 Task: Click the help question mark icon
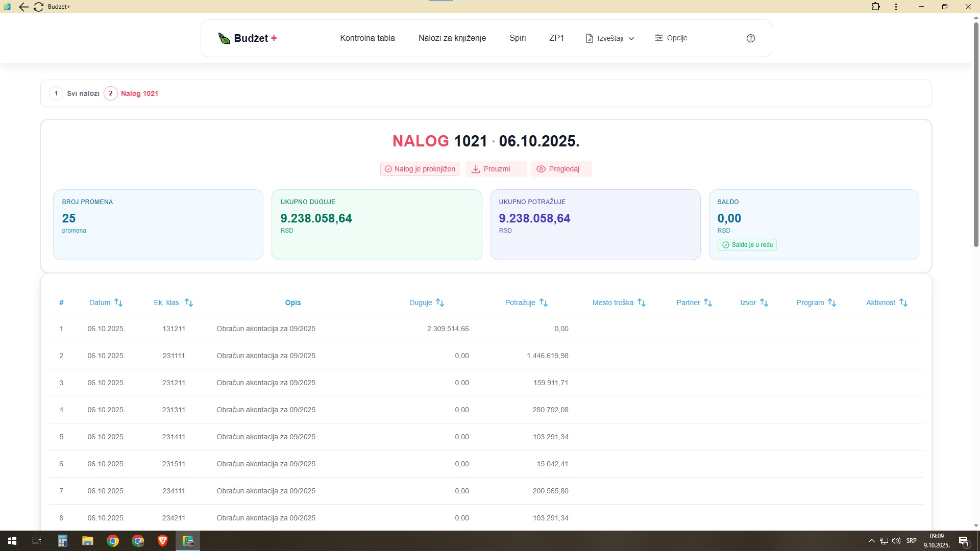coord(750,38)
